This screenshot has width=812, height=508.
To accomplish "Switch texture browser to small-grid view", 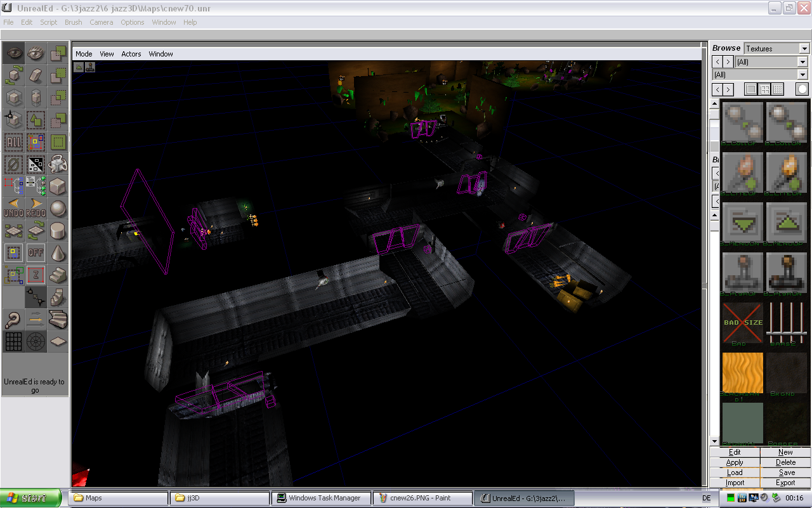I will (x=778, y=89).
